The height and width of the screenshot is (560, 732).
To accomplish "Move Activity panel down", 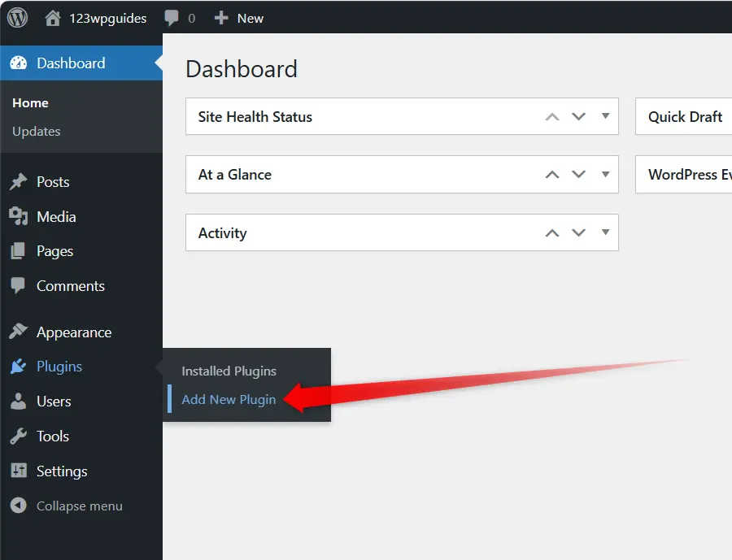I will [x=579, y=233].
